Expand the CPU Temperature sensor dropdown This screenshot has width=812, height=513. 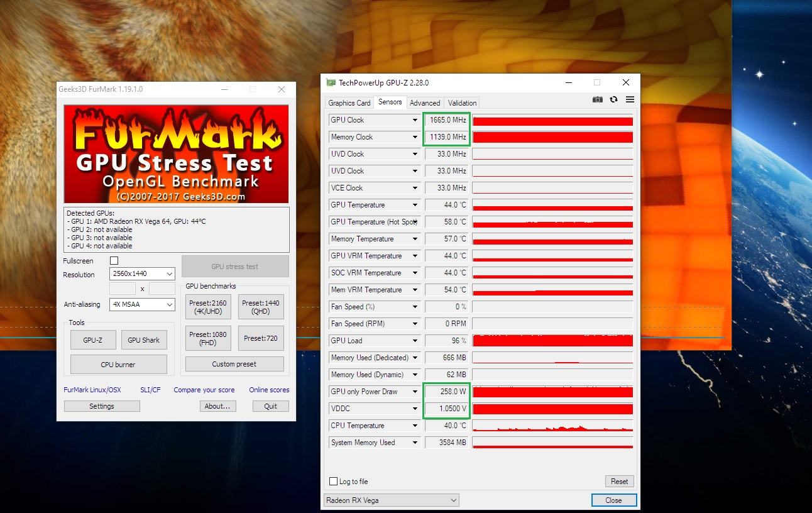pos(415,426)
